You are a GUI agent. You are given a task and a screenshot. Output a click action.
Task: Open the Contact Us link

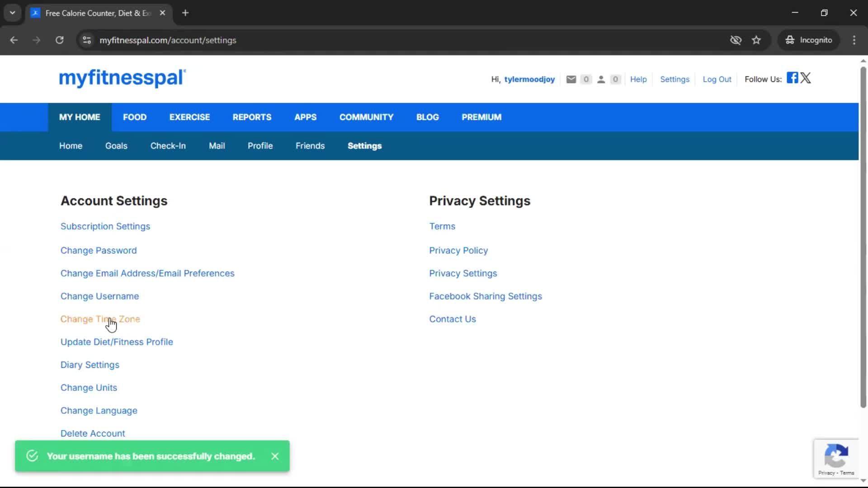pyautogui.click(x=453, y=319)
